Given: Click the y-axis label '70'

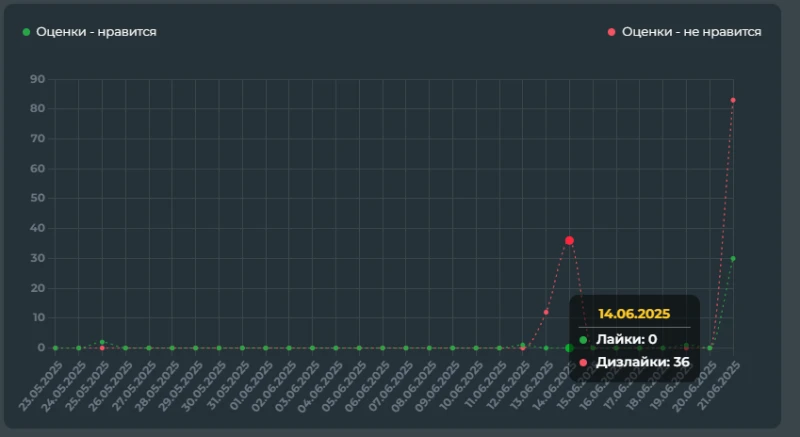Looking at the screenshot, I should [38, 138].
